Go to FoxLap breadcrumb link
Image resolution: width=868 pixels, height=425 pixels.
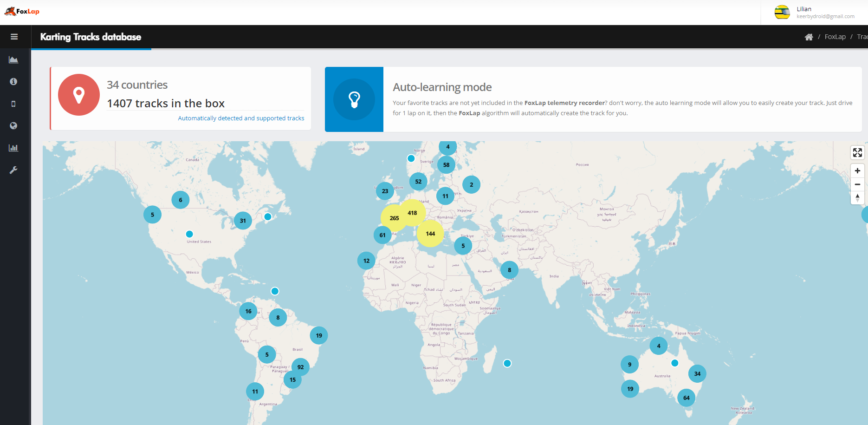(x=835, y=37)
